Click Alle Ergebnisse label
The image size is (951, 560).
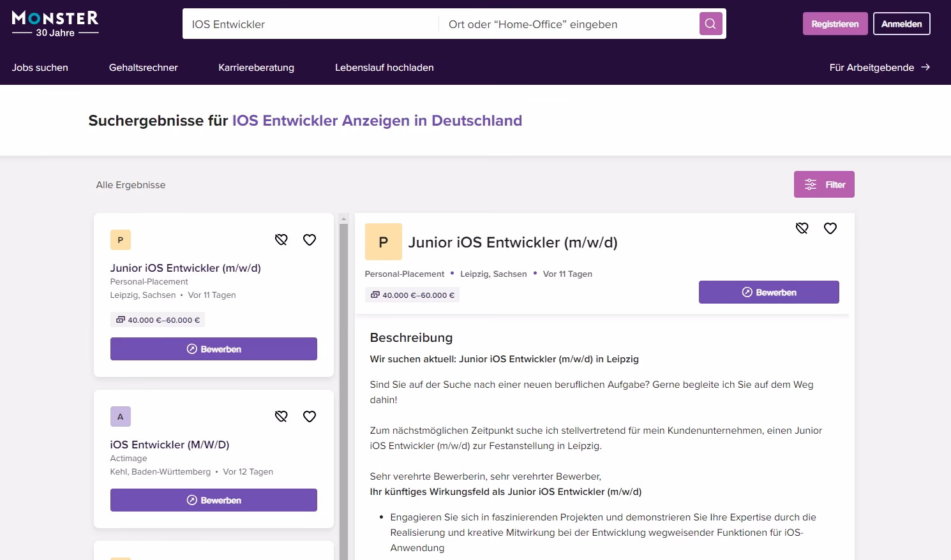(x=131, y=185)
